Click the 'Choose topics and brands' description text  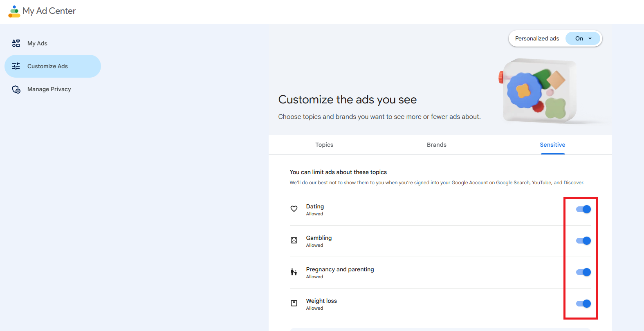[x=379, y=117]
